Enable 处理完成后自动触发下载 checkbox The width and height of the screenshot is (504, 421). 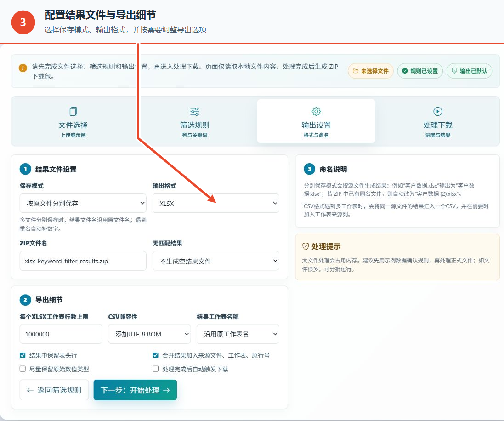point(156,369)
